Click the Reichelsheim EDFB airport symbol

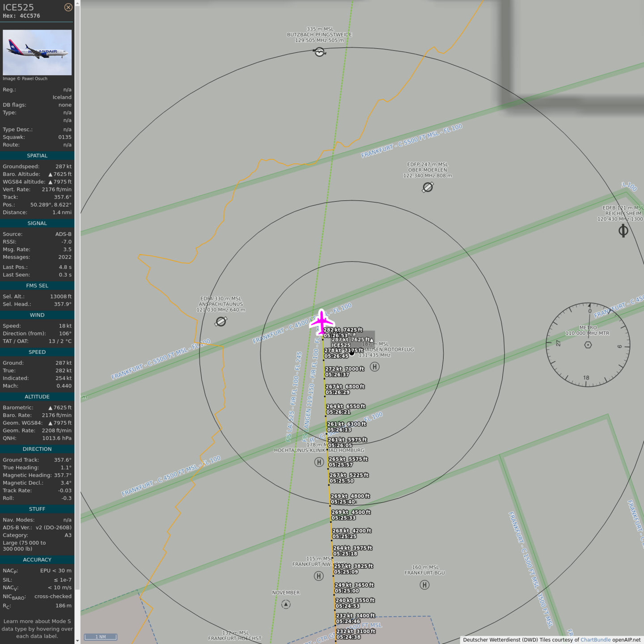[623, 231]
